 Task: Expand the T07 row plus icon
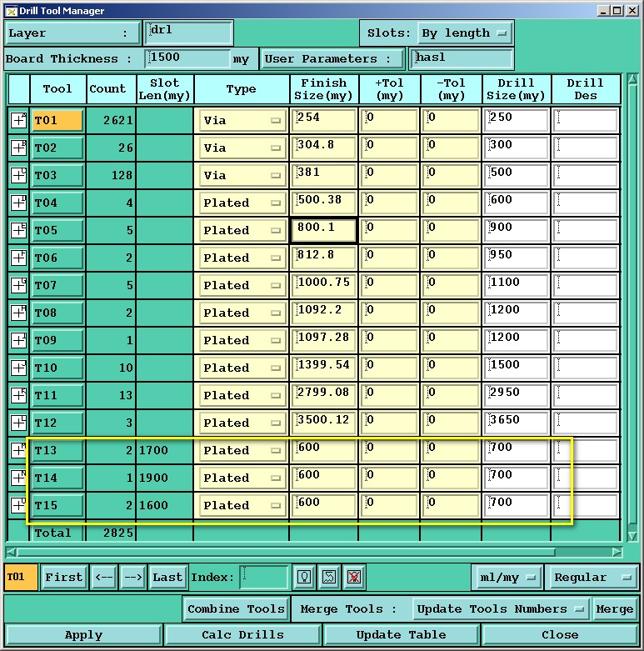tap(18, 285)
